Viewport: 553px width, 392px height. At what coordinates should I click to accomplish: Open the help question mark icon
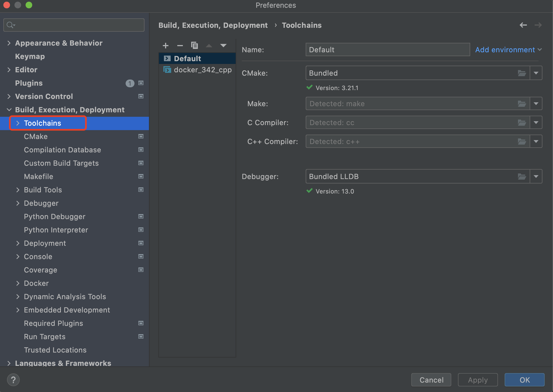pyautogui.click(x=13, y=379)
